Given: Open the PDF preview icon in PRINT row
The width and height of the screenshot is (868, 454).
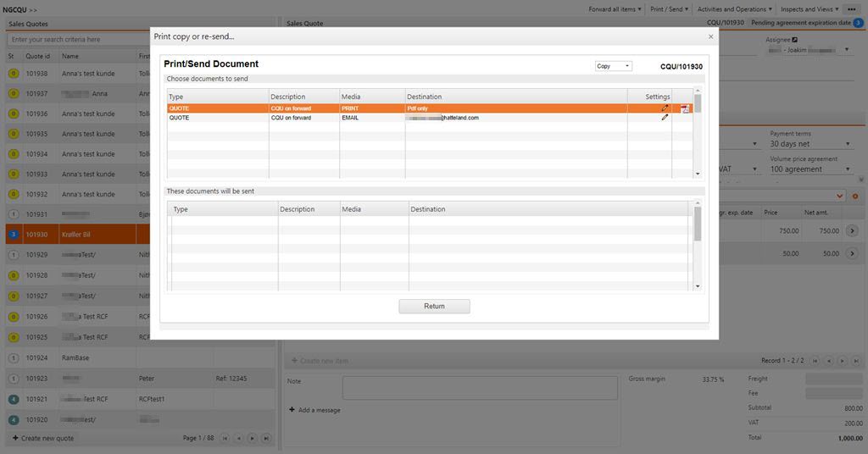Looking at the screenshot, I should [685, 108].
